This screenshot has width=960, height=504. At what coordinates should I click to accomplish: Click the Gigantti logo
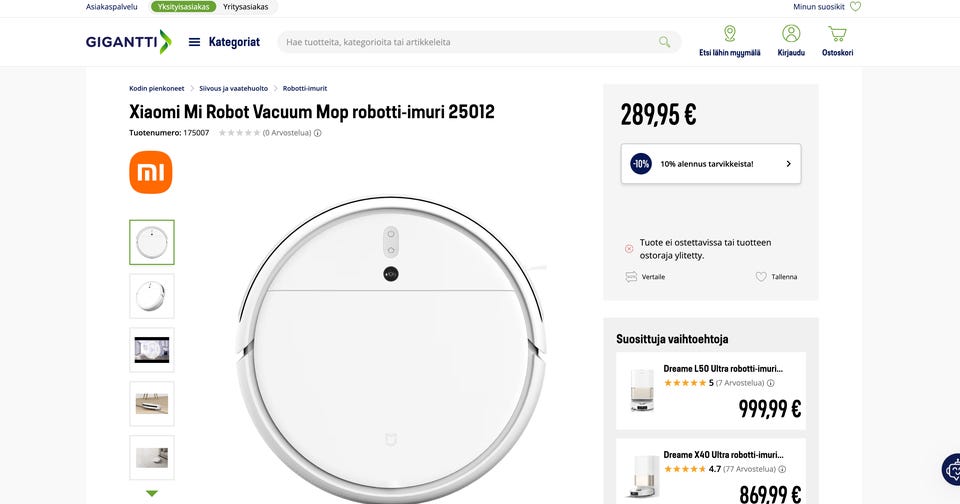pyautogui.click(x=128, y=42)
